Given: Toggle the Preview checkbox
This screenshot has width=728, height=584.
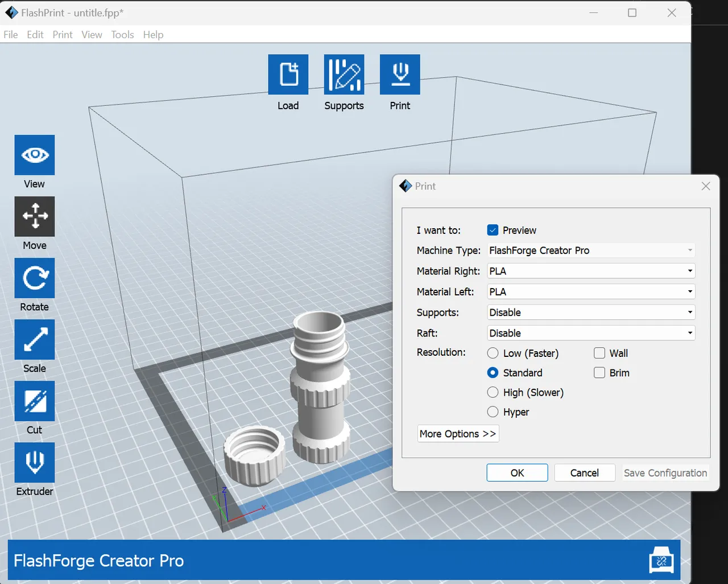Looking at the screenshot, I should coord(493,230).
